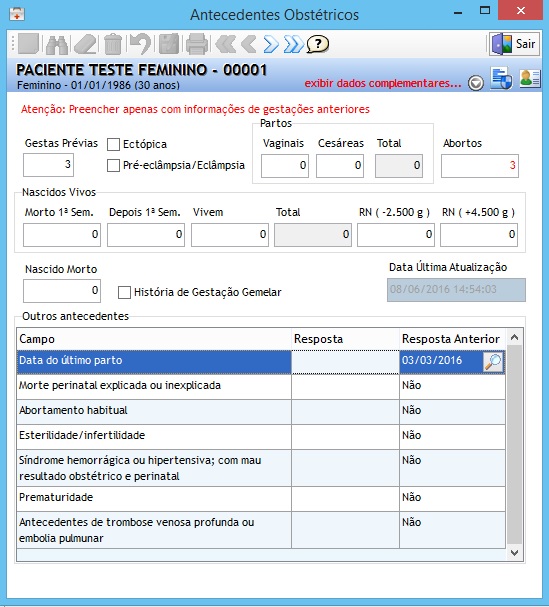549x607 pixels.
Task: Go to next record arrow
Action: click(x=271, y=44)
